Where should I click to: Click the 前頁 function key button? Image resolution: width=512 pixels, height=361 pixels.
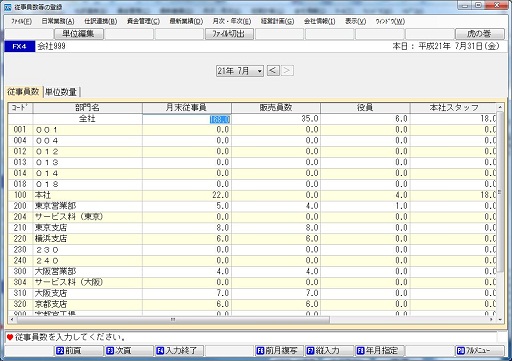[79, 351]
